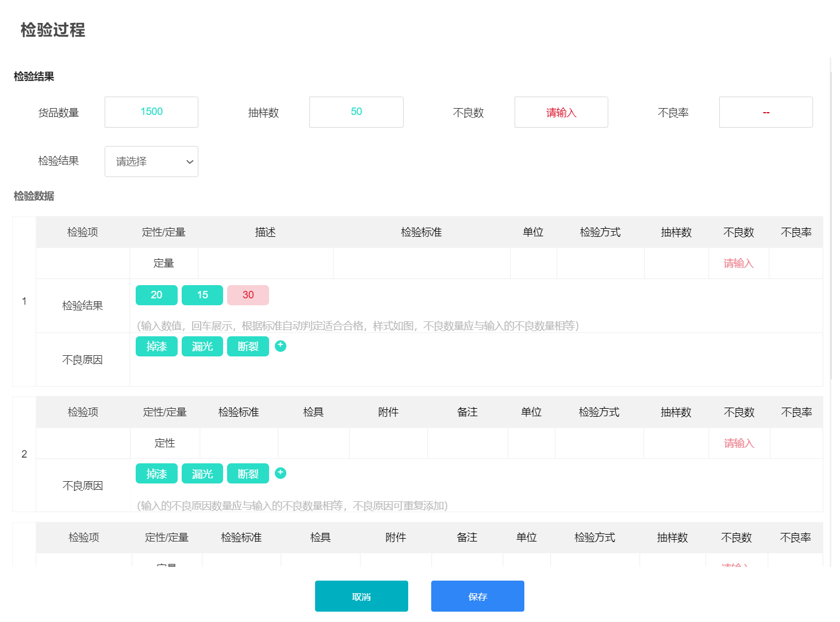Click the pink 30 failed result tag

[x=248, y=295]
